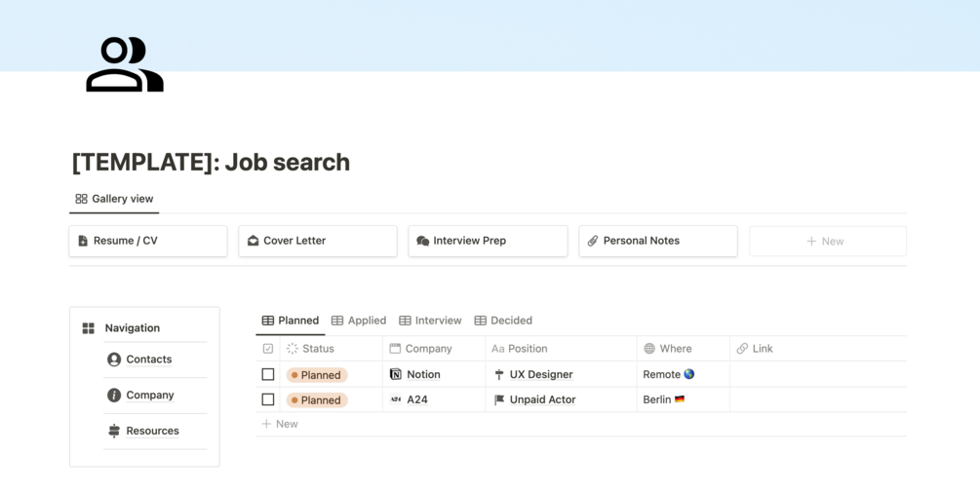Open the Planned status dropdown for A24

(x=317, y=399)
